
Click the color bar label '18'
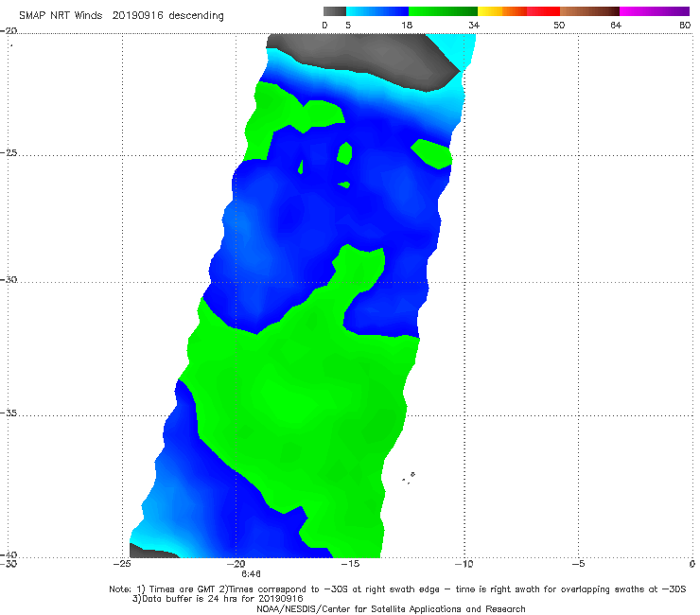(407, 26)
